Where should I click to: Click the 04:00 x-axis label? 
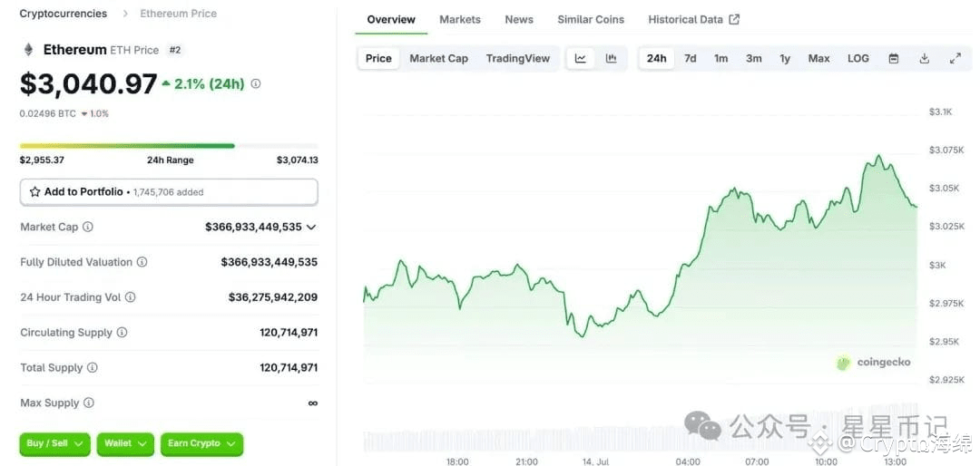(x=688, y=461)
